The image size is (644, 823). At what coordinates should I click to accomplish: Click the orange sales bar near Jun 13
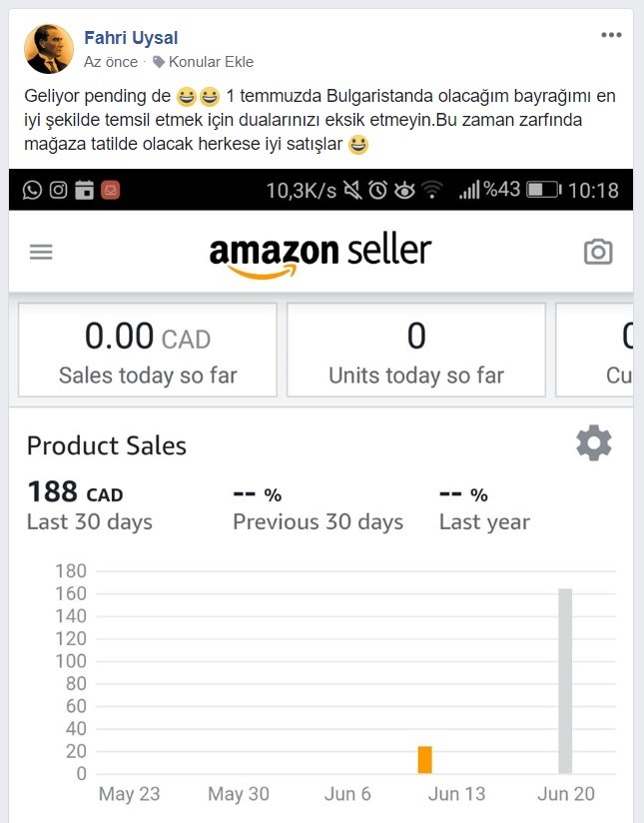(x=425, y=759)
